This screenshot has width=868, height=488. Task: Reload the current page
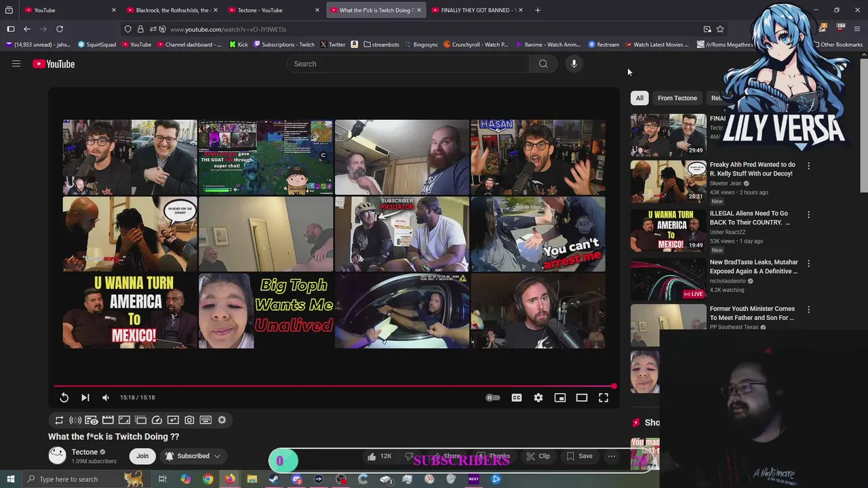pyautogui.click(x=60, y=29)
